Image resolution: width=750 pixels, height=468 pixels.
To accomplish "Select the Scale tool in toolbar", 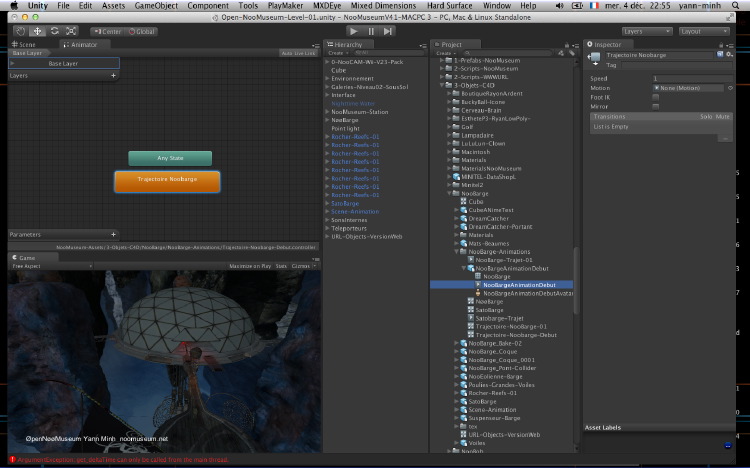I will pyautogui.click(x=71, y=31).
